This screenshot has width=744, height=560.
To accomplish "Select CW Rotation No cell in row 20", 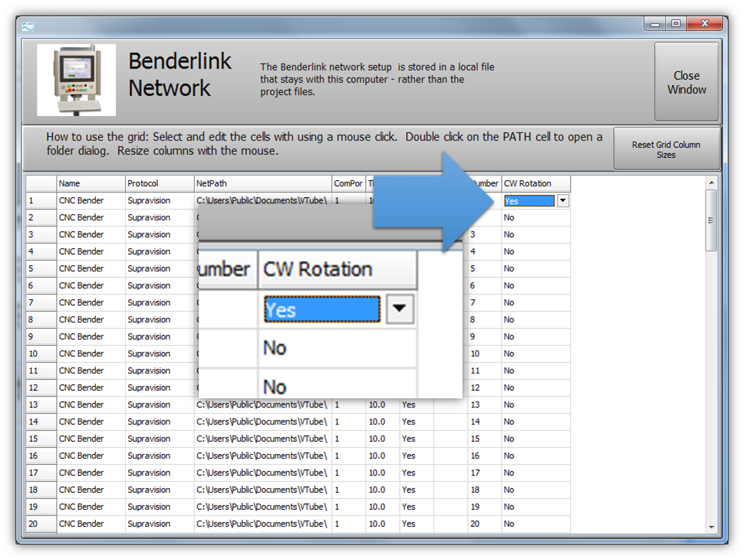I will [535, 524].
